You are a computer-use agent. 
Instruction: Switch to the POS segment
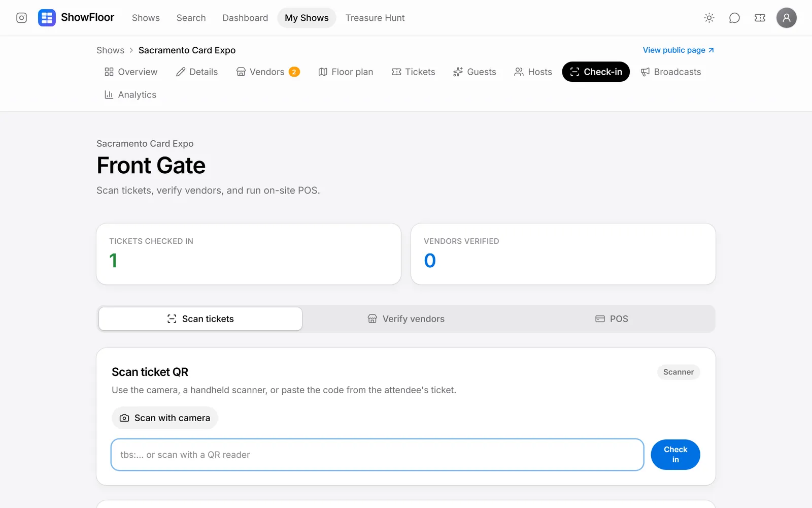(612, 319)
